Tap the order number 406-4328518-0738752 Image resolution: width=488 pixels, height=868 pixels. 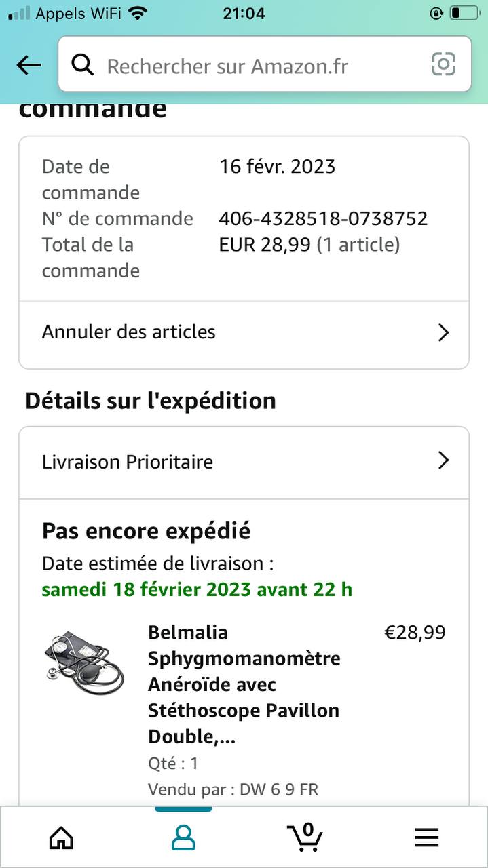323,218
